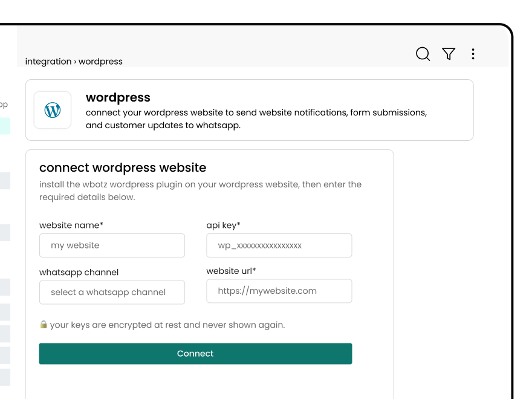Focus the website name field
532x399 pixels.
pyautogui.click(x=112, y=245)
